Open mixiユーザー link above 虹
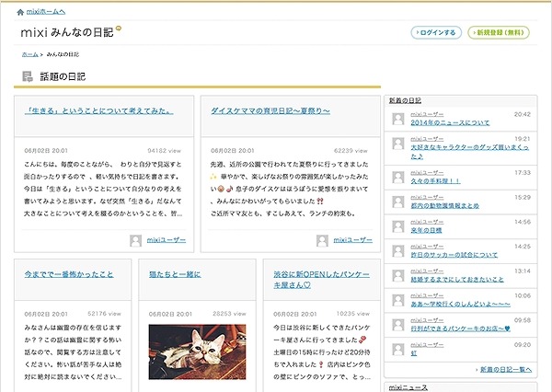Image resolution: width=552 pixels, height=392 pixels. pos(427,345)
